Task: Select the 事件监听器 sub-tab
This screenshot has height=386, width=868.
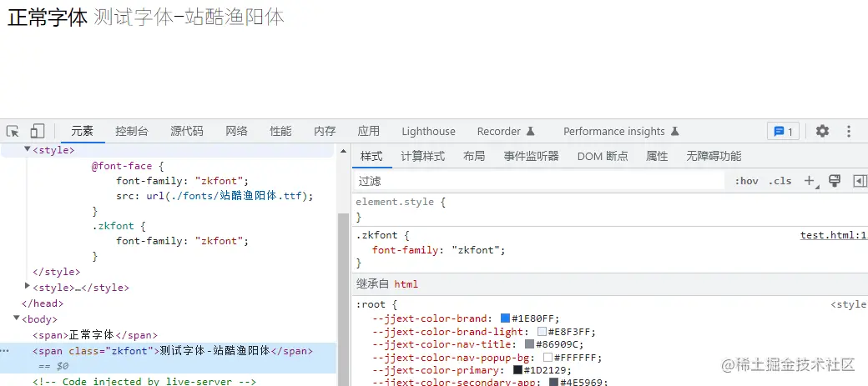Action: [532, 156]
